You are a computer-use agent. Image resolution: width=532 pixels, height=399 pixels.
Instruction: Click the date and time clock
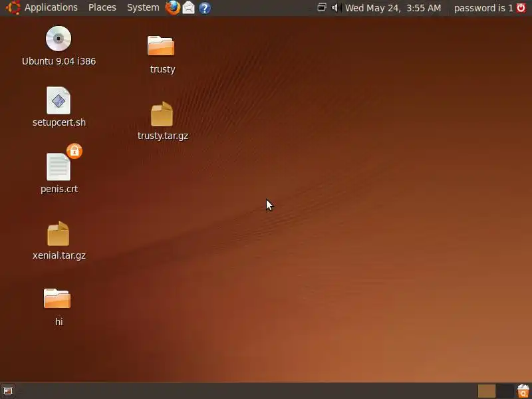tap(393, 8)
